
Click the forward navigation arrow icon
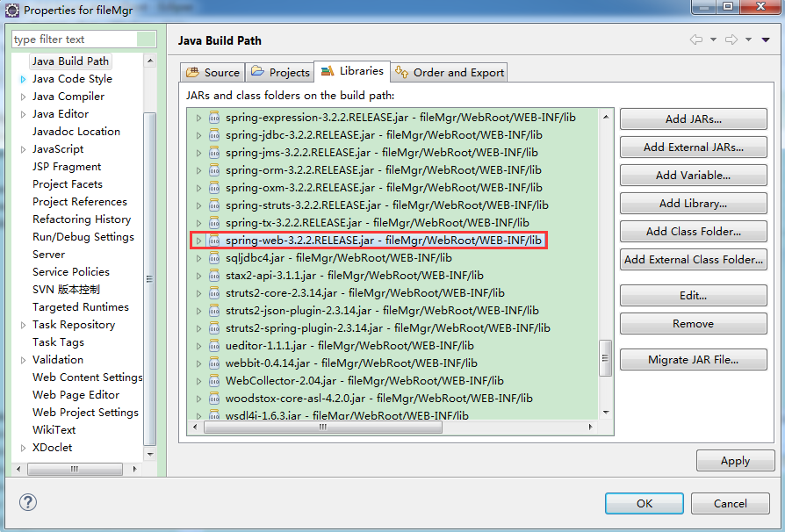731,40
